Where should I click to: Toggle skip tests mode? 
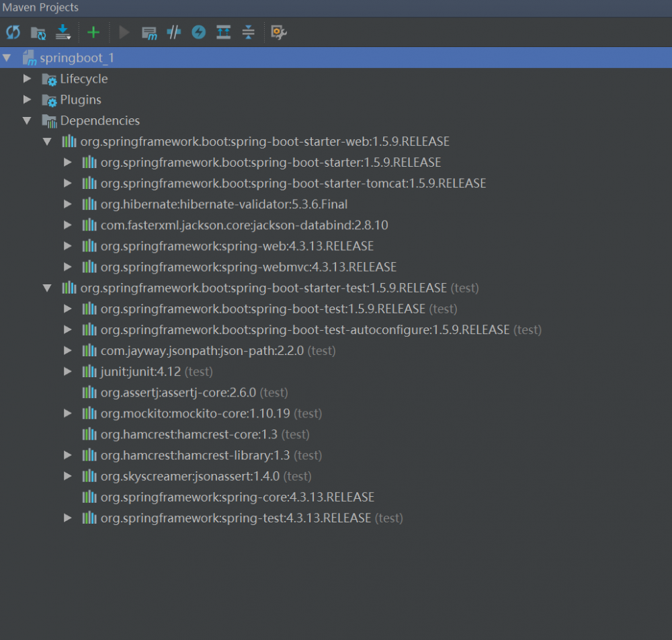coord(173,32)
